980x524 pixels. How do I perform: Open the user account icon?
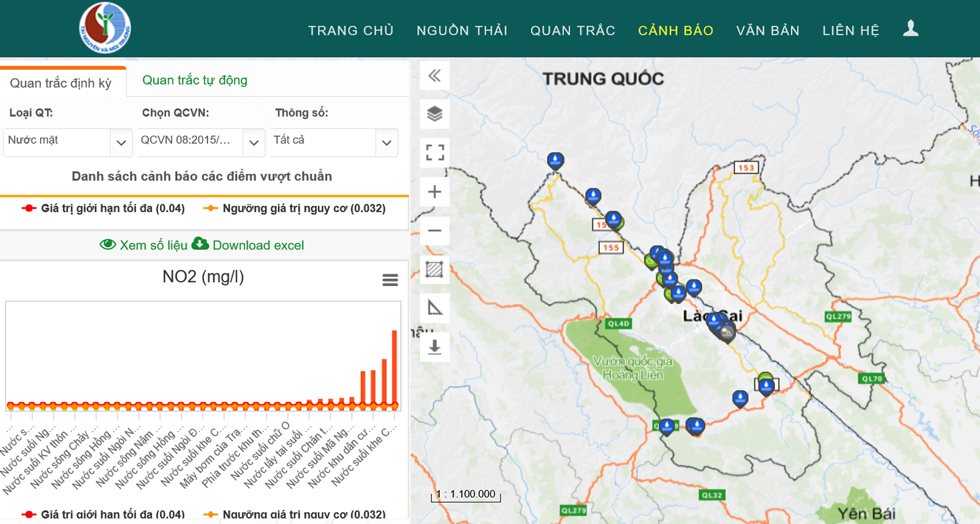(x=910, y=29)
